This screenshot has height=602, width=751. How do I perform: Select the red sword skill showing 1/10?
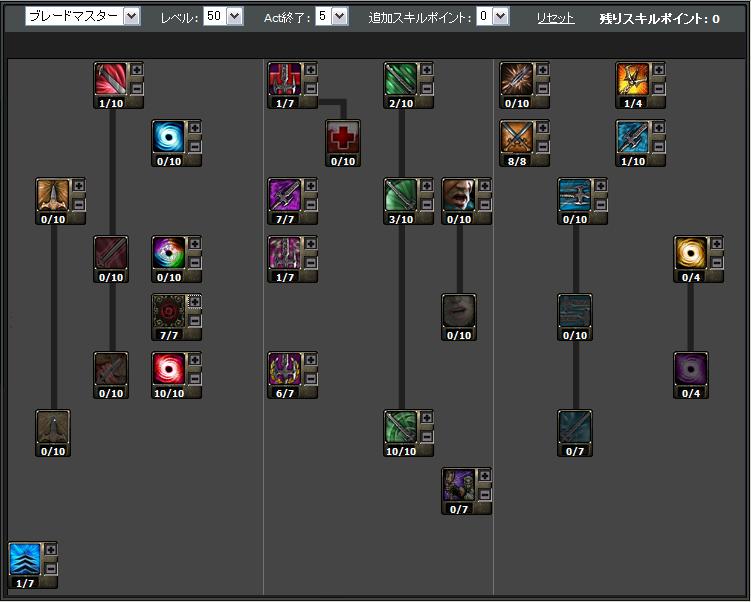point(111,79)
